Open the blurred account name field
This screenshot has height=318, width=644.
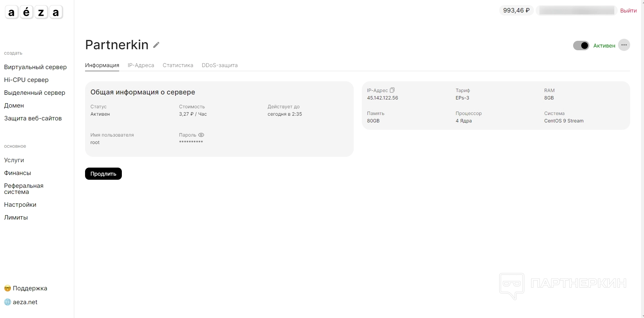point(576,10)
